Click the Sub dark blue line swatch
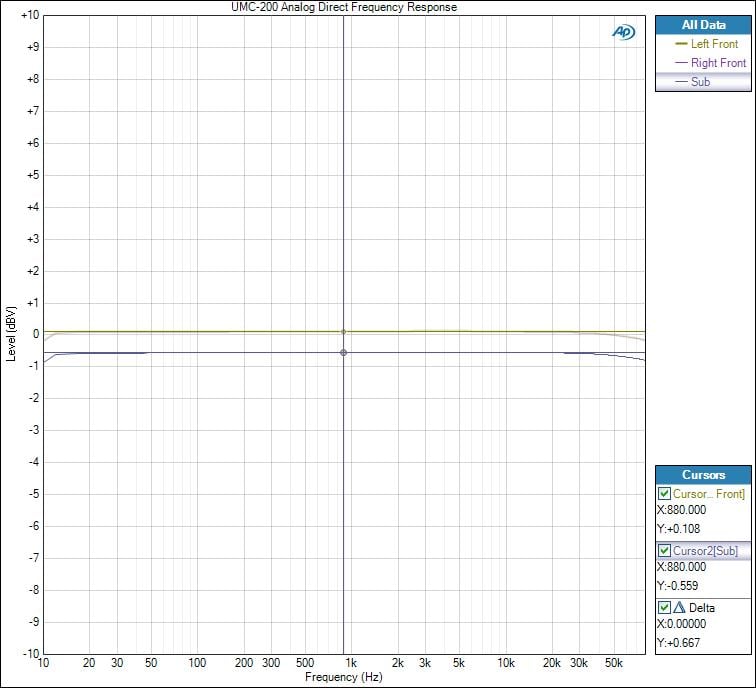The width and height of the screenshot is (756, 688). [682, 82]
